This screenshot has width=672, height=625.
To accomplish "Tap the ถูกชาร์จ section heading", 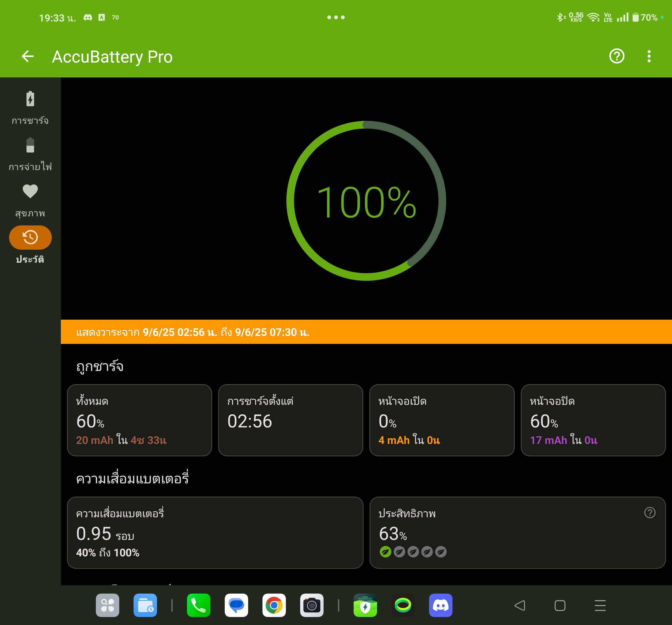I will pos(100,367).
